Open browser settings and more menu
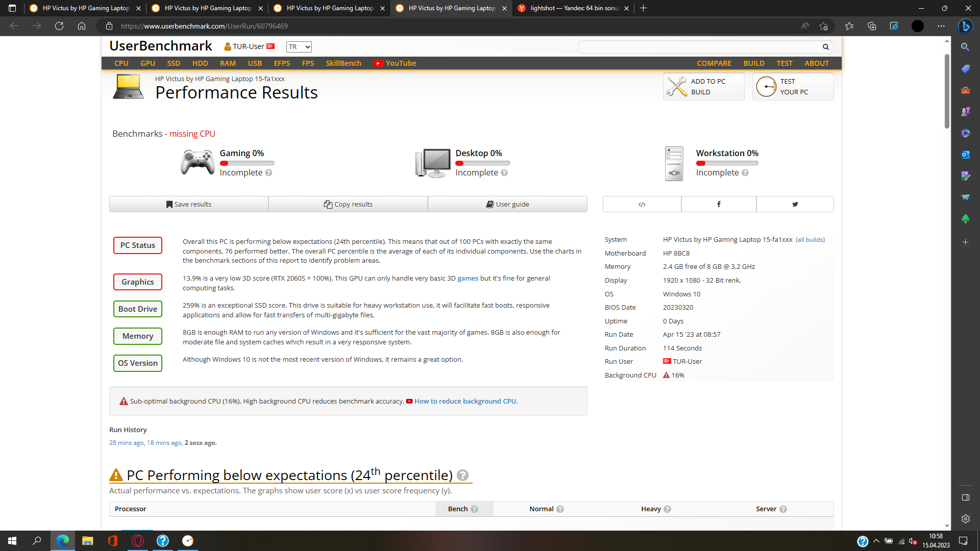Image resolution: width=980 pixels, height=551 pixels. tap(941, 26)
